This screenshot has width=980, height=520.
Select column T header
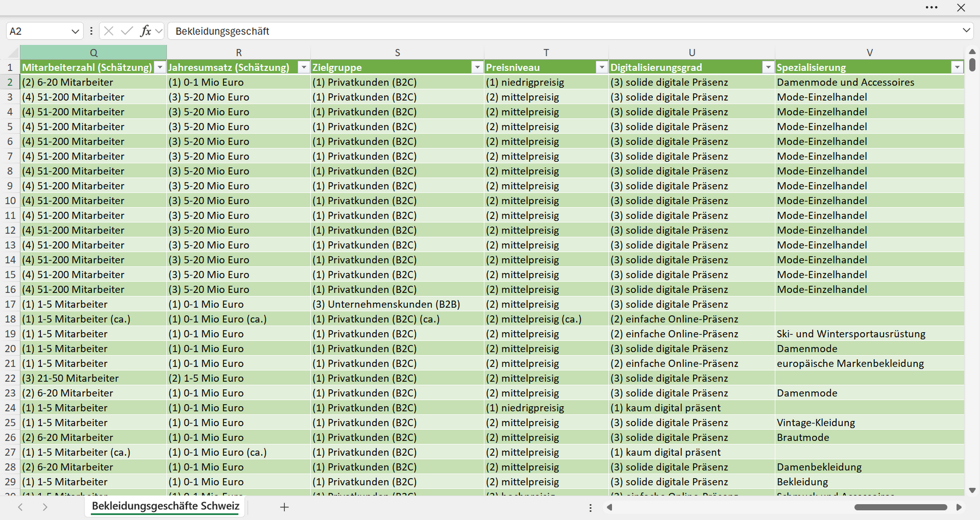(x=546, y=52)
